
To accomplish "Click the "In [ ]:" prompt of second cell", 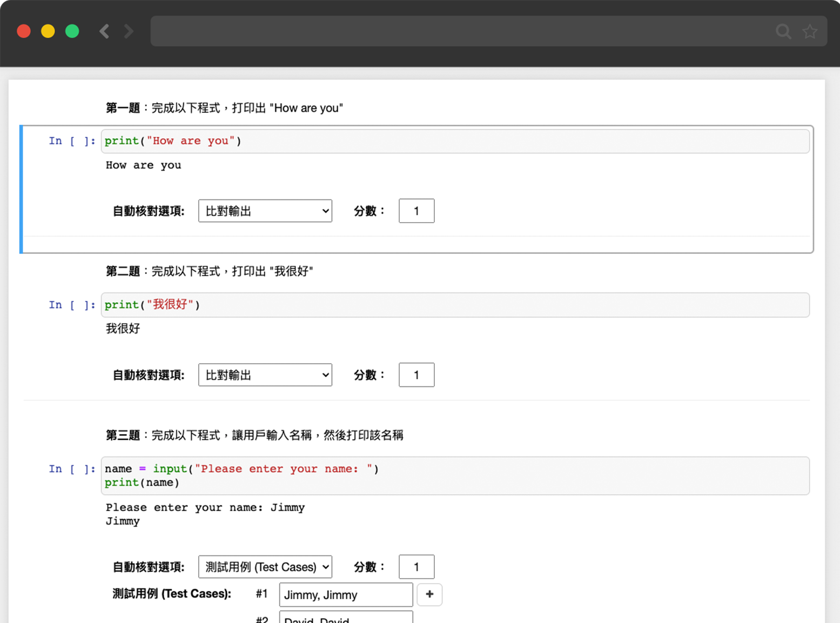I will 72,305.
